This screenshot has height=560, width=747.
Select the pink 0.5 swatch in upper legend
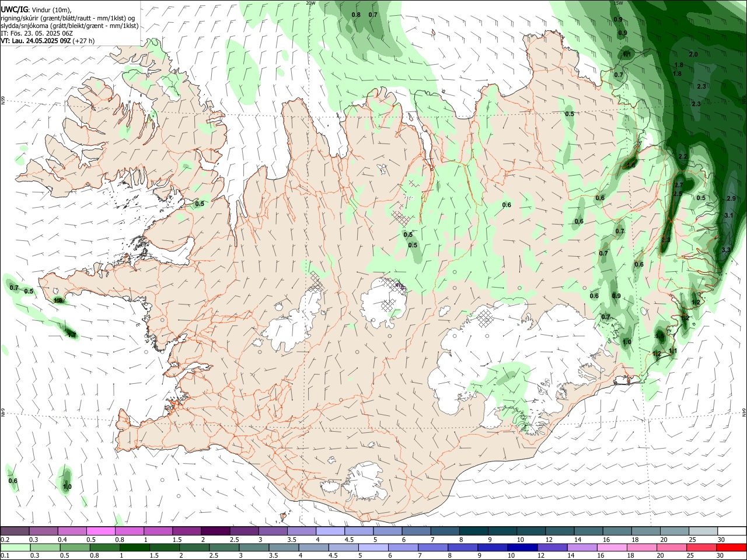pyautogui.click(x=100, y=531)
